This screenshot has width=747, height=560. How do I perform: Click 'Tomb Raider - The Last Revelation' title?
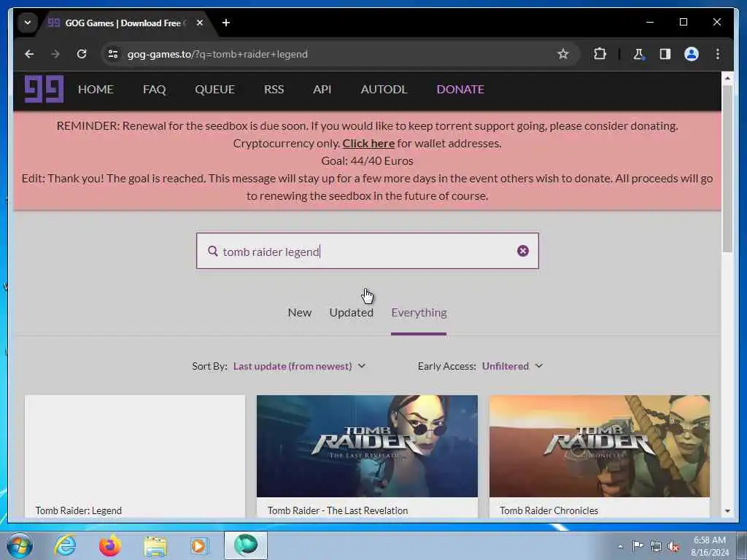(338, 510)
